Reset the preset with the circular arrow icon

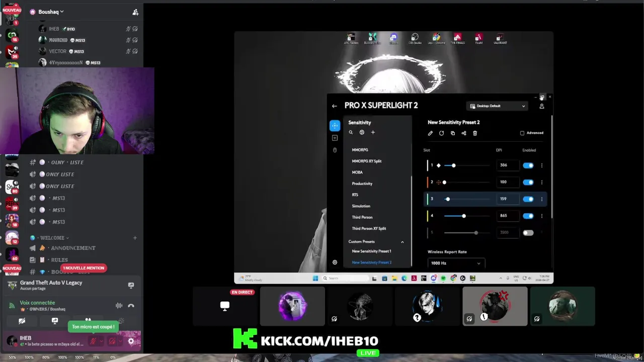(441, 133)
